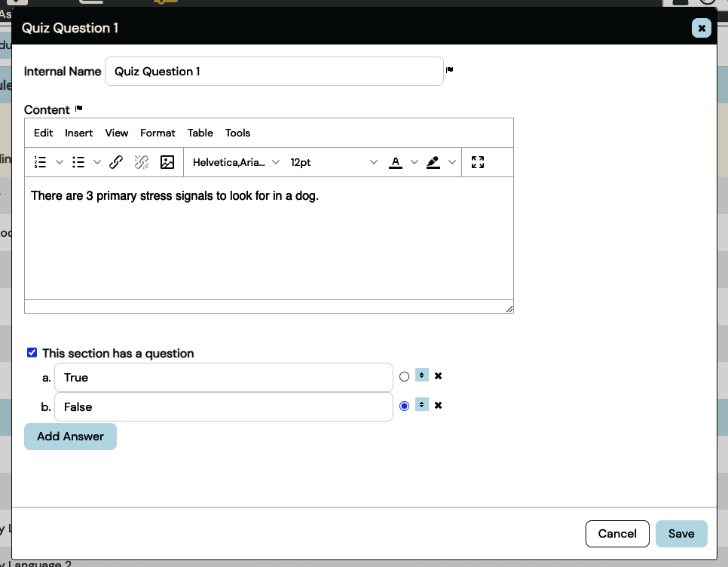Screen dimensions: 728x567
Task: Delete answer a. True
Action: point(438,375)
